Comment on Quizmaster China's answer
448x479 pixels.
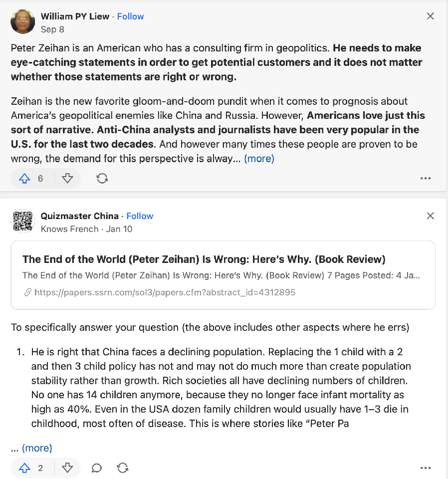point(97,468)
